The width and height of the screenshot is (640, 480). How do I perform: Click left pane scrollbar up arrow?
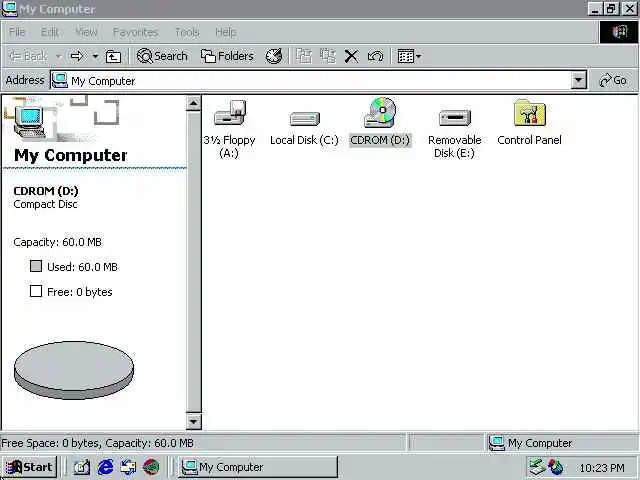click(193, 103)
